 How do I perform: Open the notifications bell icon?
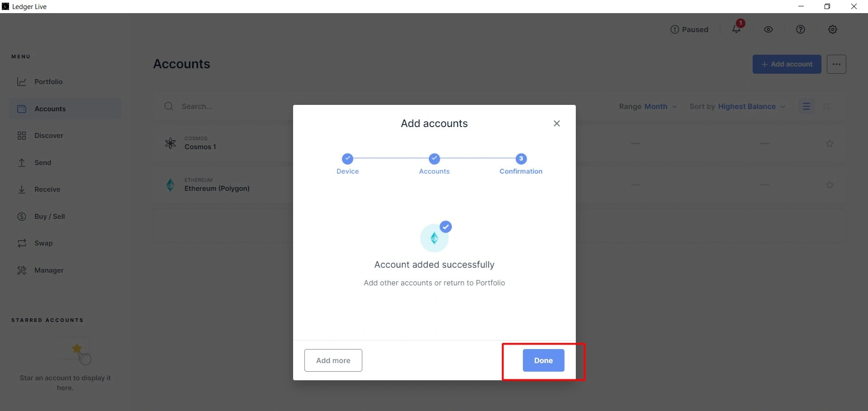pos(736,29)
